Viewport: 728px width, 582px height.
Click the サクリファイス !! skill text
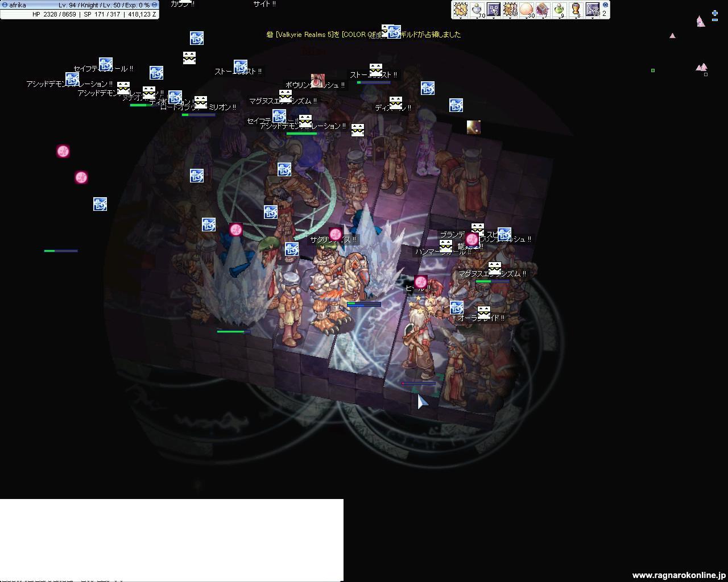[x=333, y=240]
